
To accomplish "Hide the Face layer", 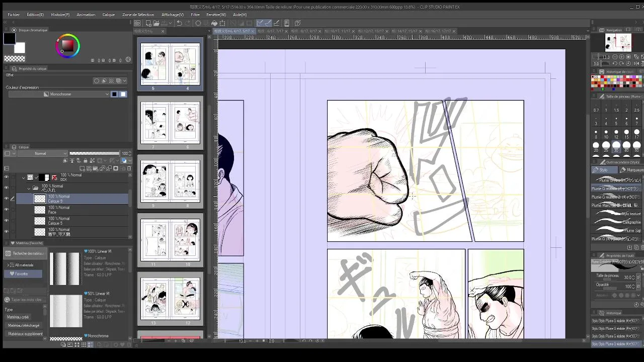I will tap(6, 210).
